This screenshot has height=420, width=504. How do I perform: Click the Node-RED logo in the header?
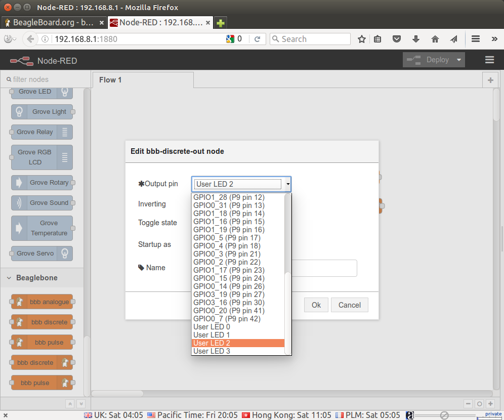(x=22, y=61)
